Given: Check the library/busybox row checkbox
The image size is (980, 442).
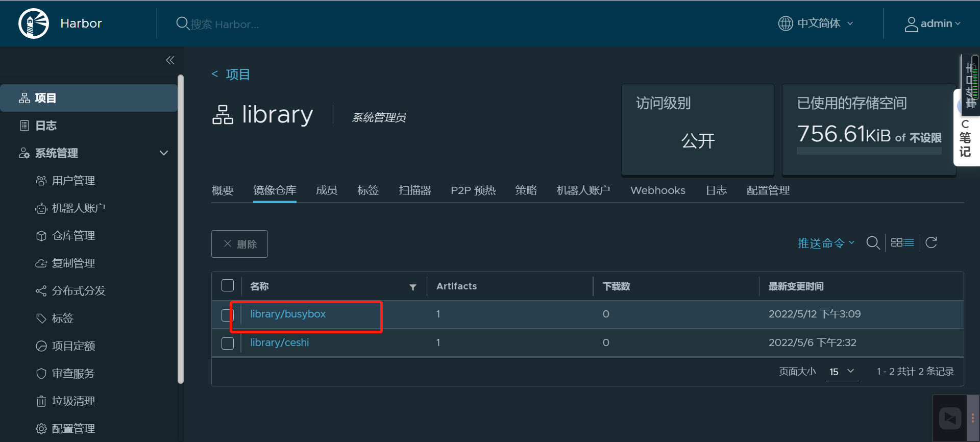Looking at the screenshot, I should pos(228,315).
